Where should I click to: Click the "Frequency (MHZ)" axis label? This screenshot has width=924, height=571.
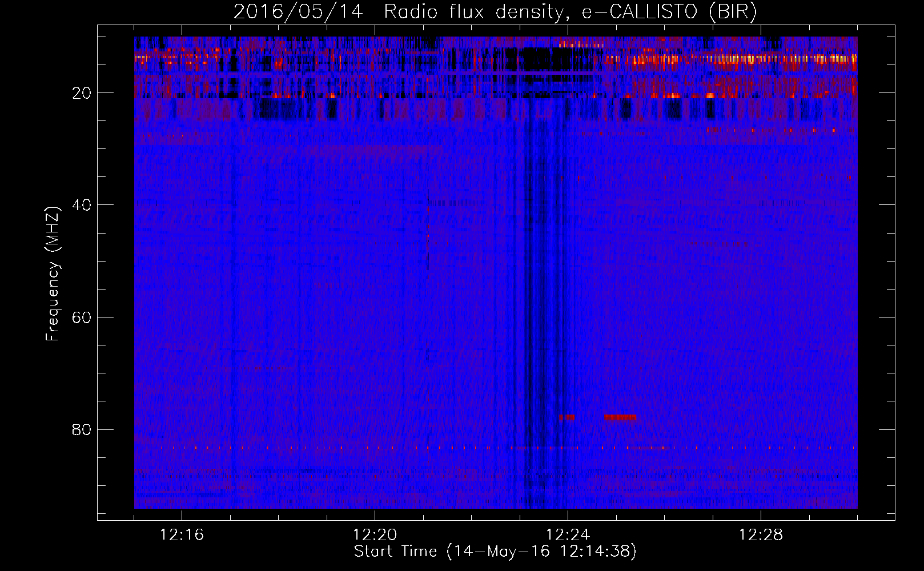tap(53, 274)
